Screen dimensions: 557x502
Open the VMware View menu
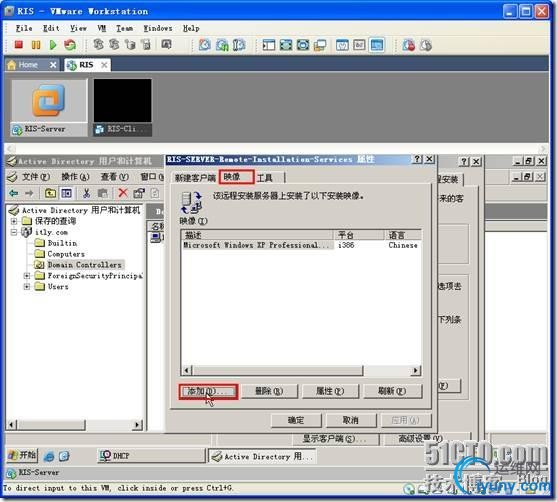click(x=78, y=28)
